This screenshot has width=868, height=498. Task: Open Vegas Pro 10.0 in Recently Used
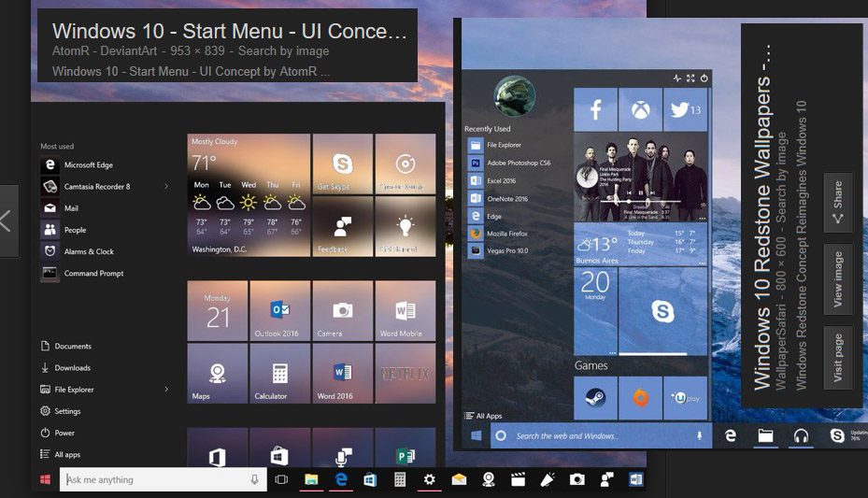click(x=498, y=250)
